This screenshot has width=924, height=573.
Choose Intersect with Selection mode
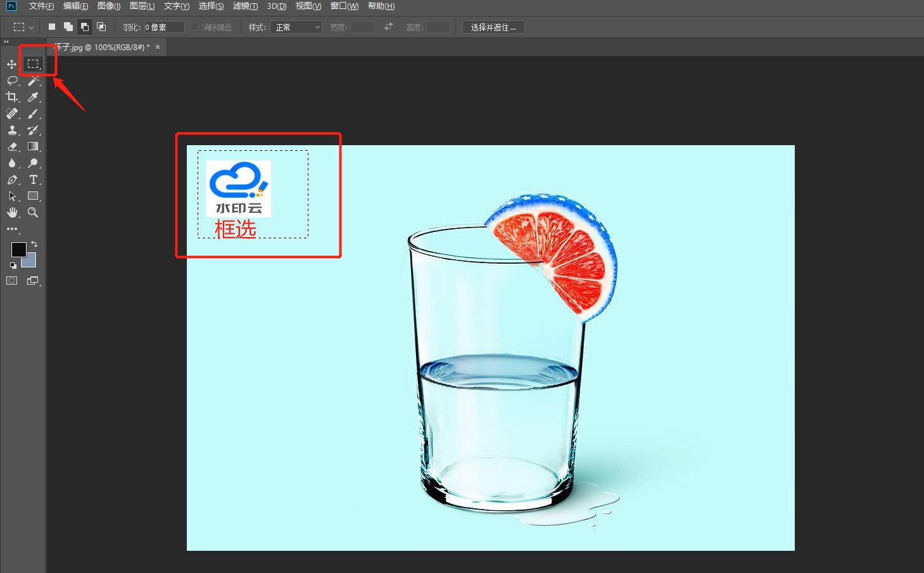[101, 27]
